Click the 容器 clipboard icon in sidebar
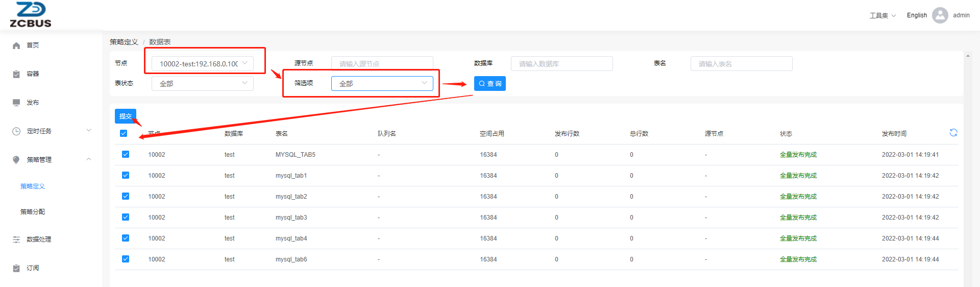Screen dimensions: 980x287 16,74
